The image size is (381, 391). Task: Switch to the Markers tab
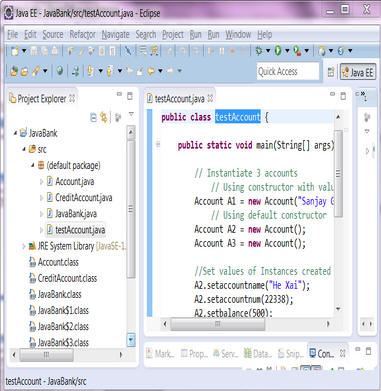160,354
